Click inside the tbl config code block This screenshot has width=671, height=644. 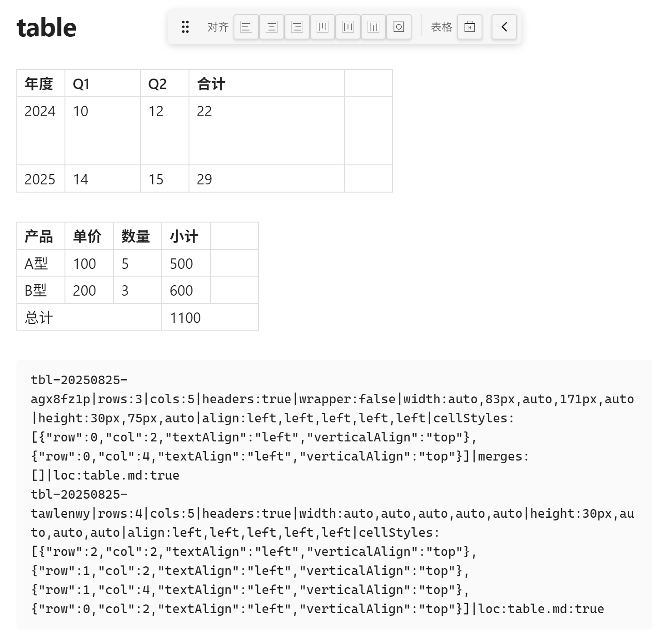[334, 495]
